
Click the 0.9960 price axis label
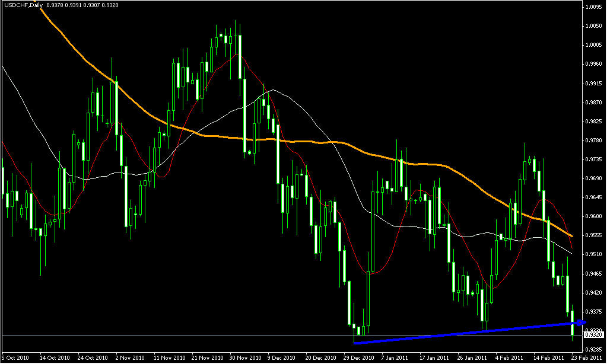pyautogui.click(x=594, y=64)
